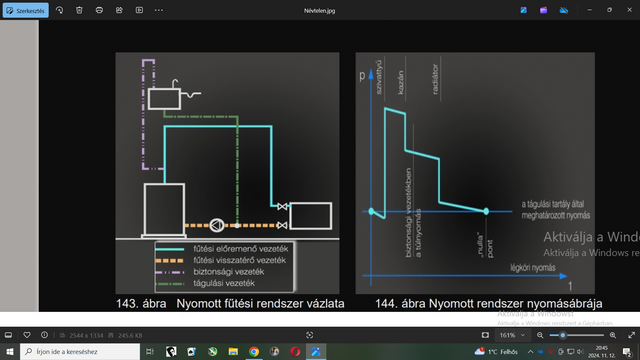Toggle the filmstrip view at bottom left
640x360 pixels.
(8, 335)
